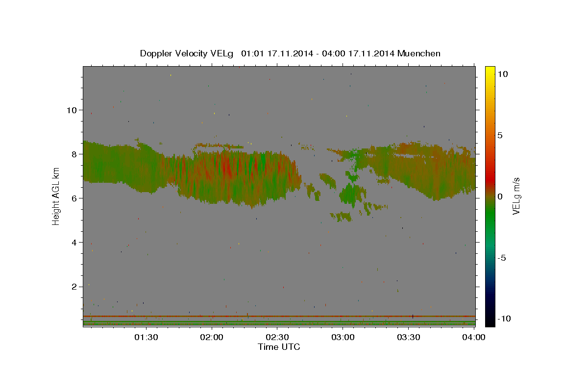Click the 'Time UTC' axis label
The image size is (588, 392).
(x=279, y=347)
